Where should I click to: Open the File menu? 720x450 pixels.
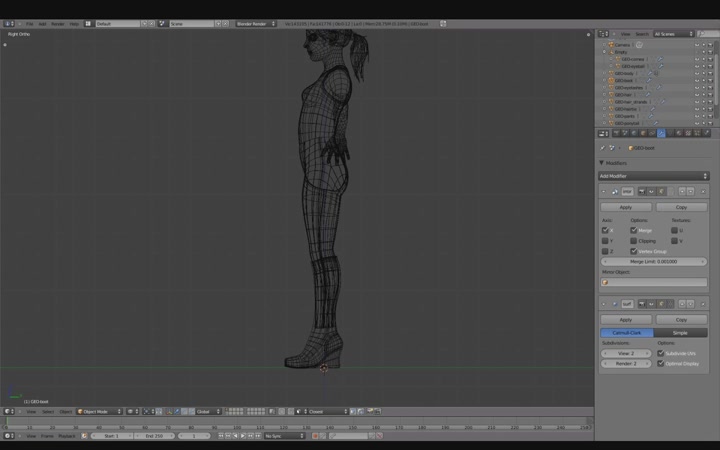coord(29,23)
